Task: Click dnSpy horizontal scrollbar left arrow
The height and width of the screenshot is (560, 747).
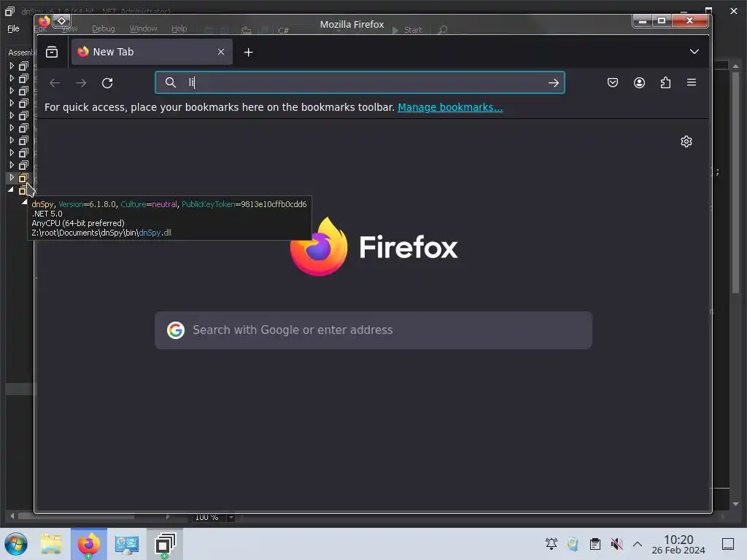Action: click(12, 516)
